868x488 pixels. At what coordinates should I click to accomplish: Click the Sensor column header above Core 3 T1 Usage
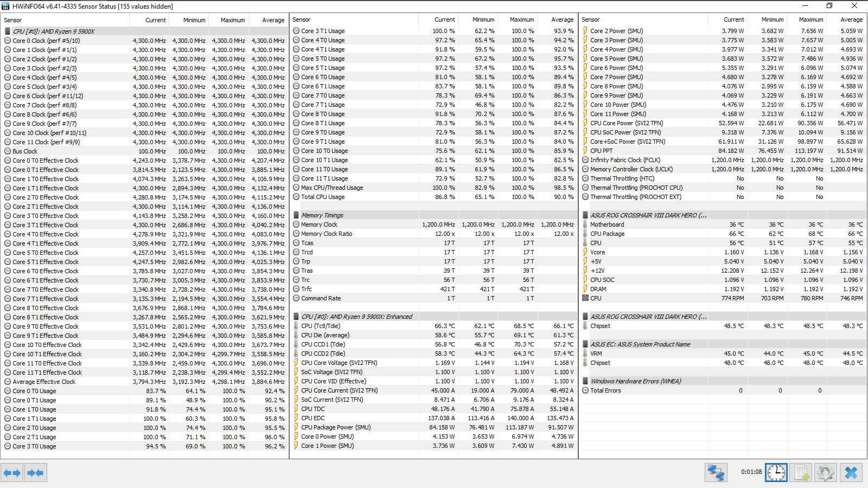[x=355, y=20]
